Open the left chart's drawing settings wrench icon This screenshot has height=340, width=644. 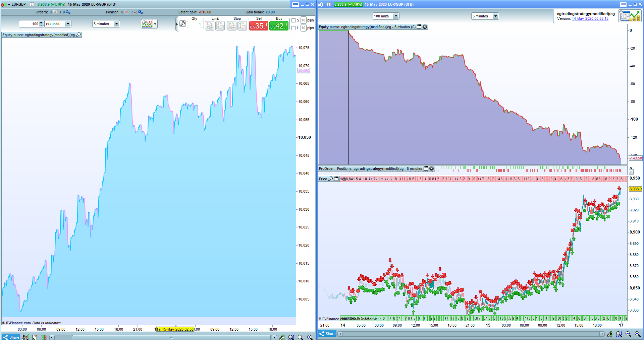pyautogui.click(x=282, y=337)
